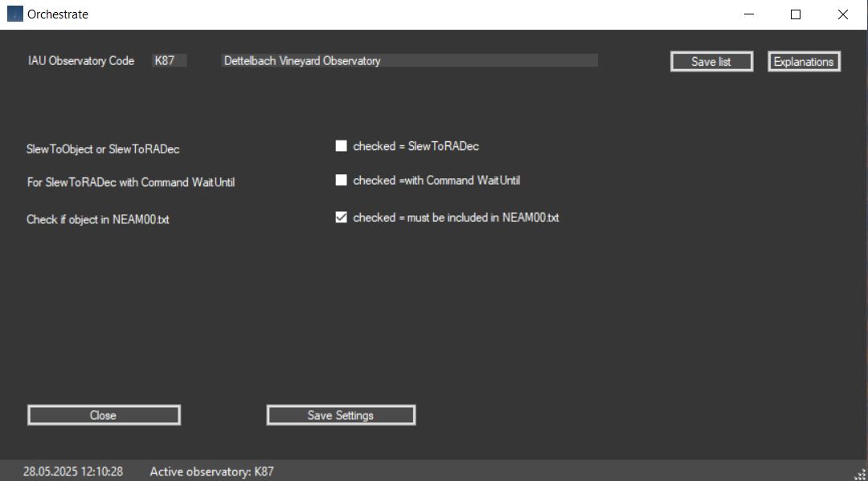
Task: Click the 'IAU Observatory Code' label
Action: point(80,61)
